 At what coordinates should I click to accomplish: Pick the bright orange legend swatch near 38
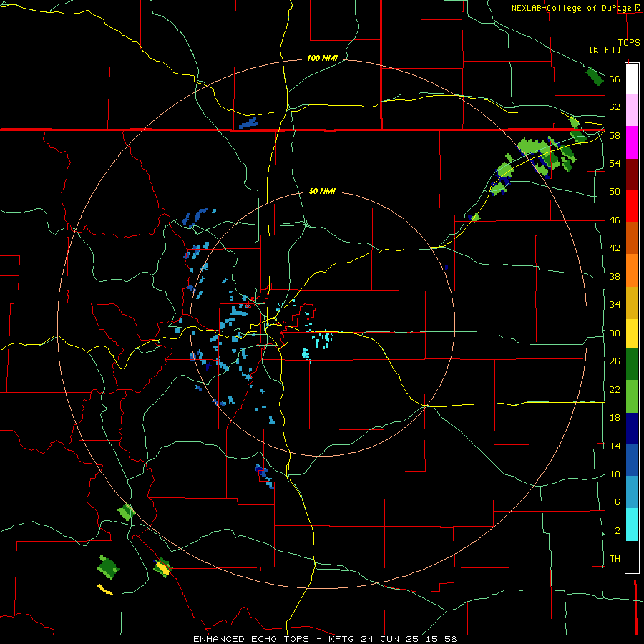tap(632, 270)
